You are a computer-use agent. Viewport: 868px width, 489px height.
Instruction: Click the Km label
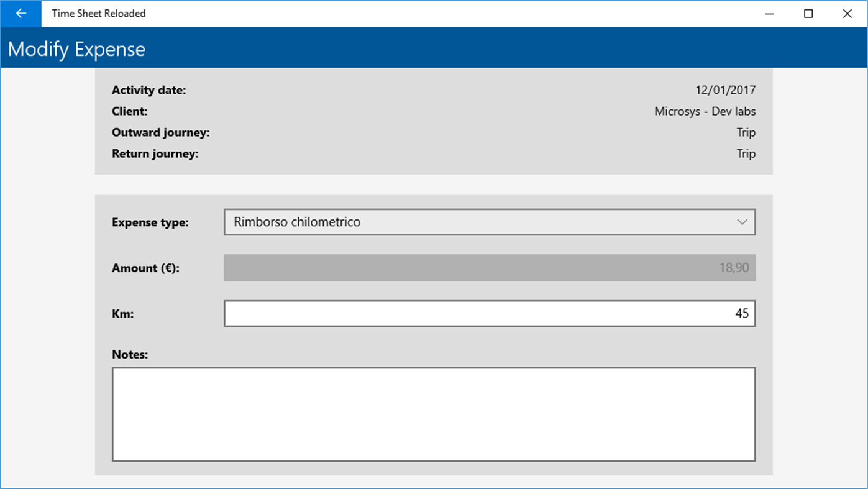[x=122, y=313]
